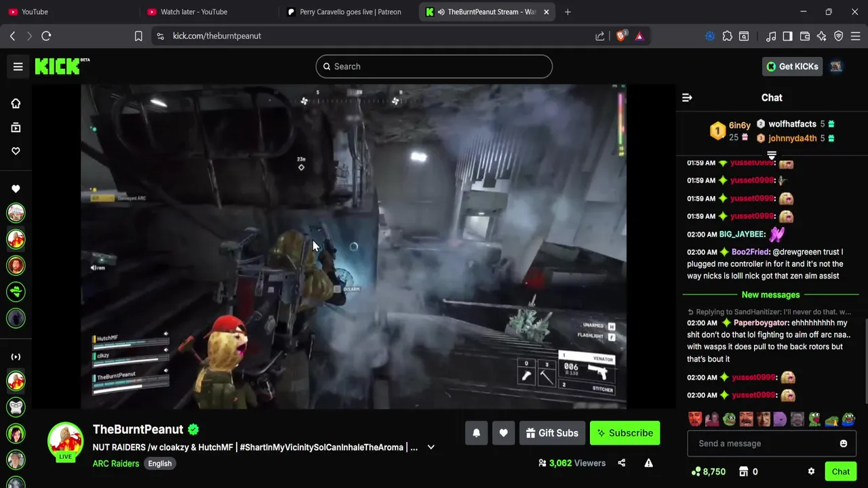Image resolution: width=868 pixels, height=488 pixels.
Task: Open the emoji picker in chat input
Action: point(844,443)
